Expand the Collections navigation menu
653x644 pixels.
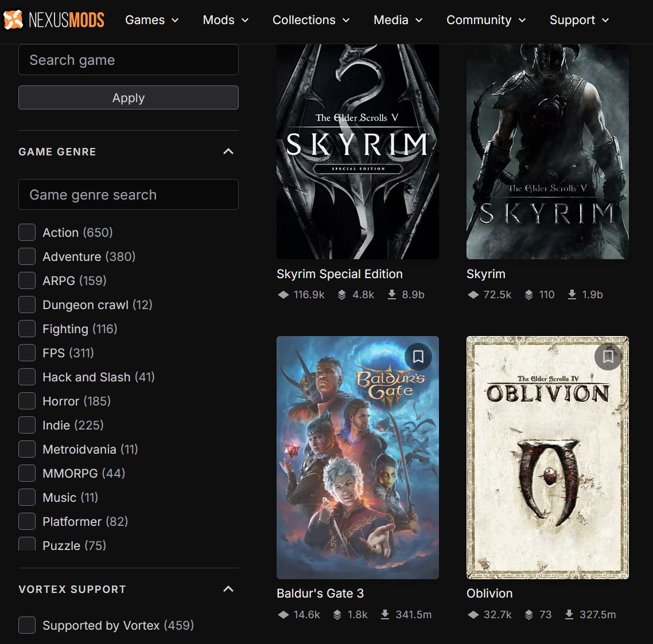point(311,20)
